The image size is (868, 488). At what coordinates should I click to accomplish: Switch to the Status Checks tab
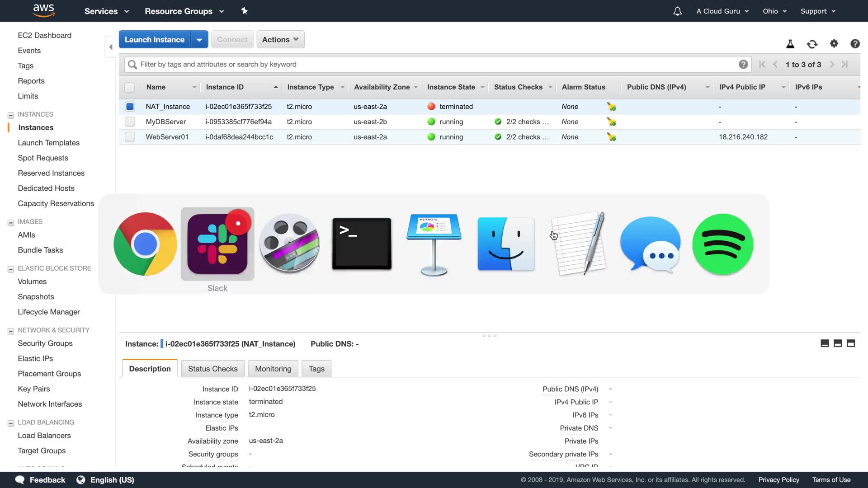212,369
